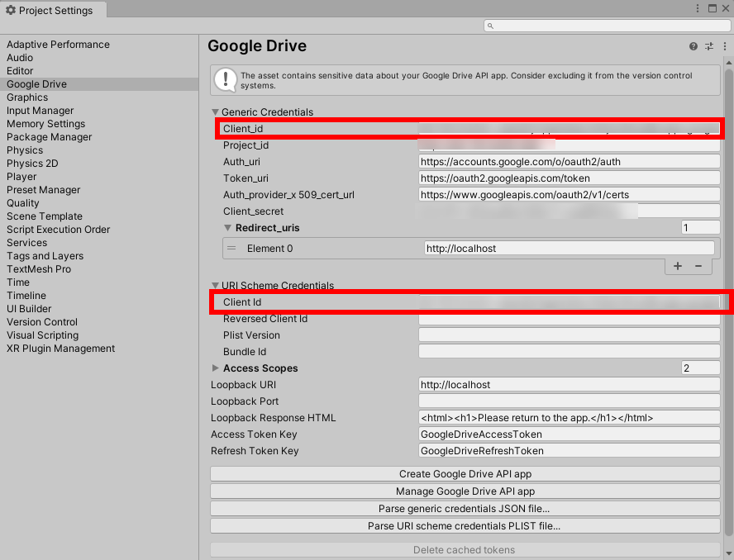This screenshot has width=734, height=560.
Task: Click the Bundle Id field
Action: 570,352
